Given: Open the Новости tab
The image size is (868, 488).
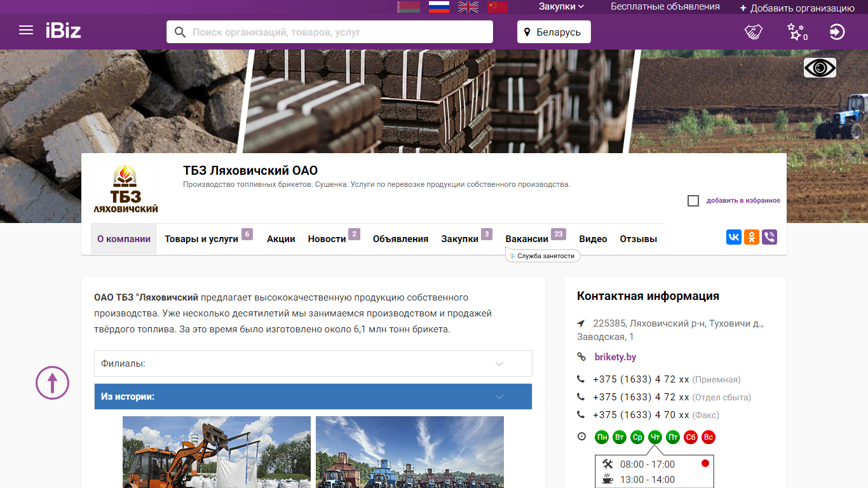Looking at the screenshot, I should [x=327, y=239].
